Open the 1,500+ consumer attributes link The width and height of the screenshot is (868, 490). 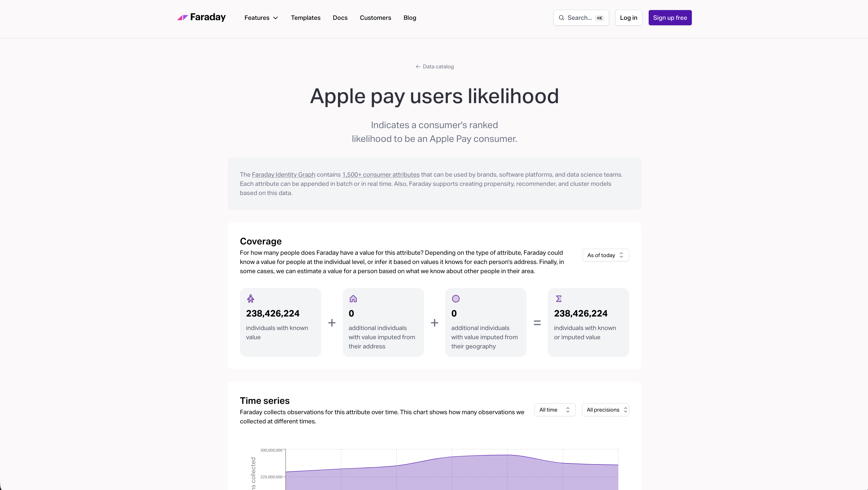(381, 174)
